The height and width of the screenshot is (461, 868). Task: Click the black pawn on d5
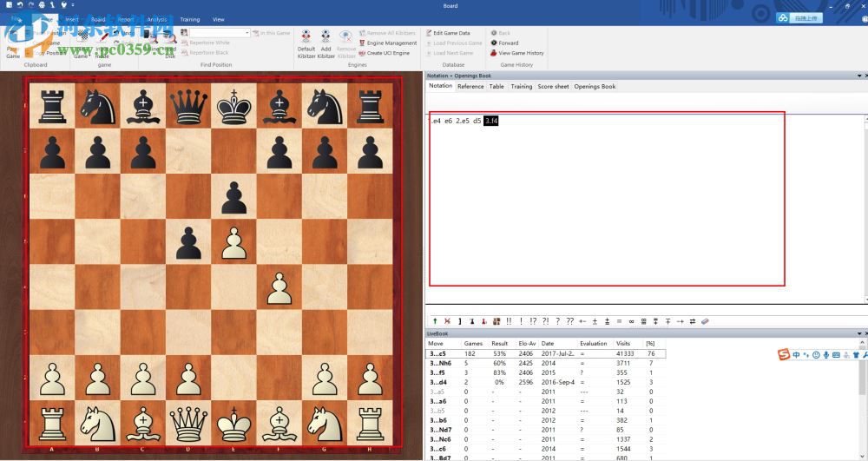(188, 242)
